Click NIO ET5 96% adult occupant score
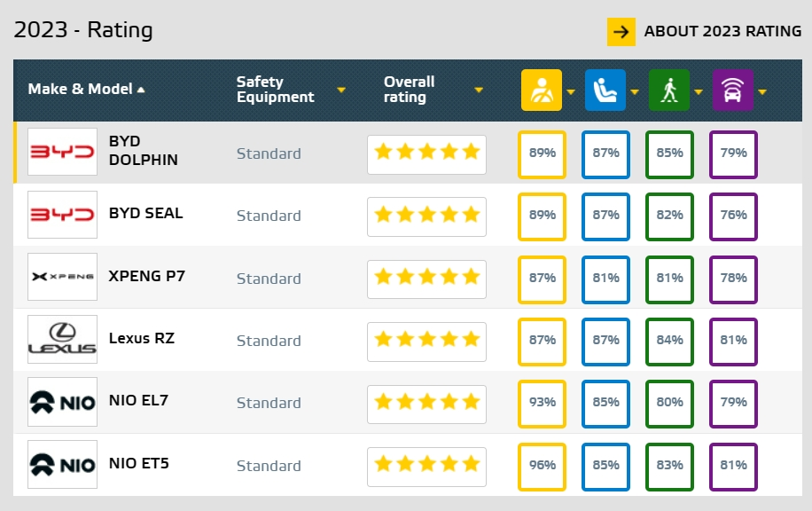This screenshot has width=812, height=511. coord(542,466)
